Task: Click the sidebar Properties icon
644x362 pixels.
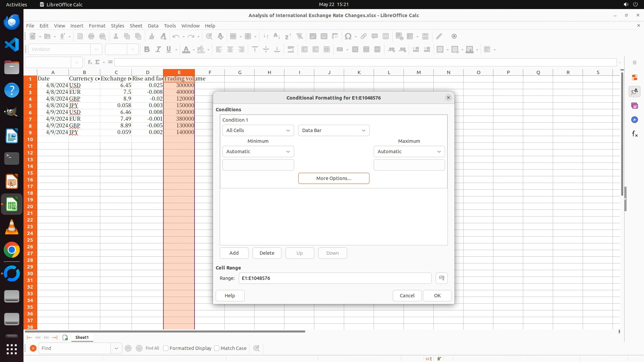Action: click(635, 77)
